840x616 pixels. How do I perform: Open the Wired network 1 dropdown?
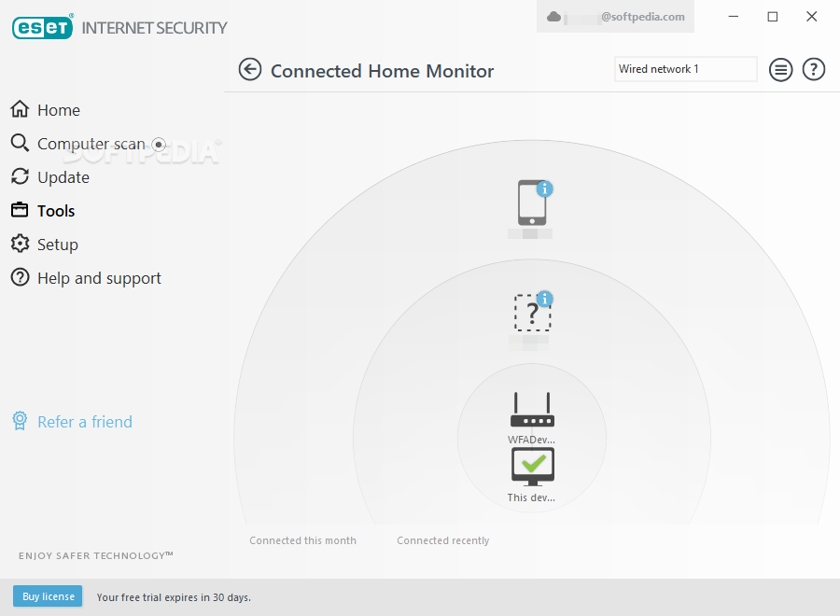click(685, 69)
